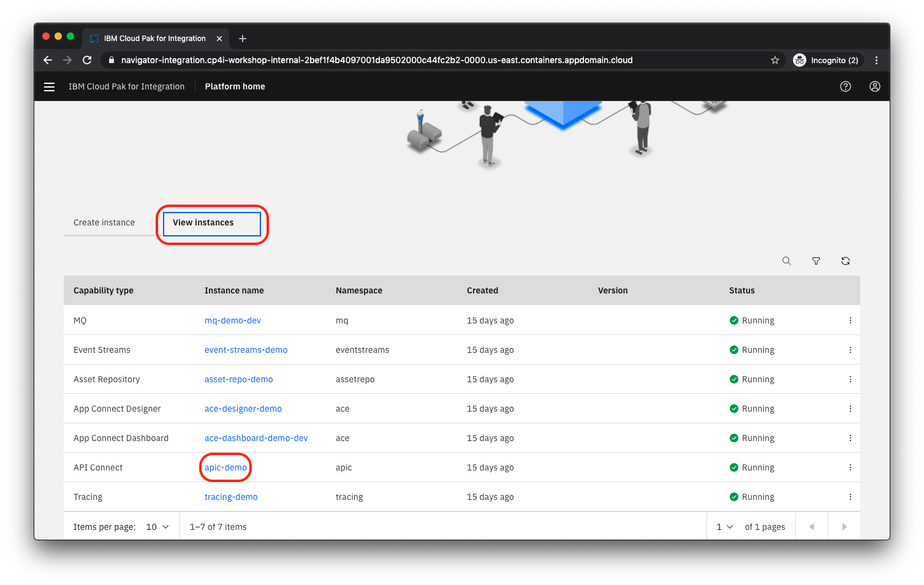The image size is (924, 585).
Task: Click the browser address bar URL
Action: [377, 60]
